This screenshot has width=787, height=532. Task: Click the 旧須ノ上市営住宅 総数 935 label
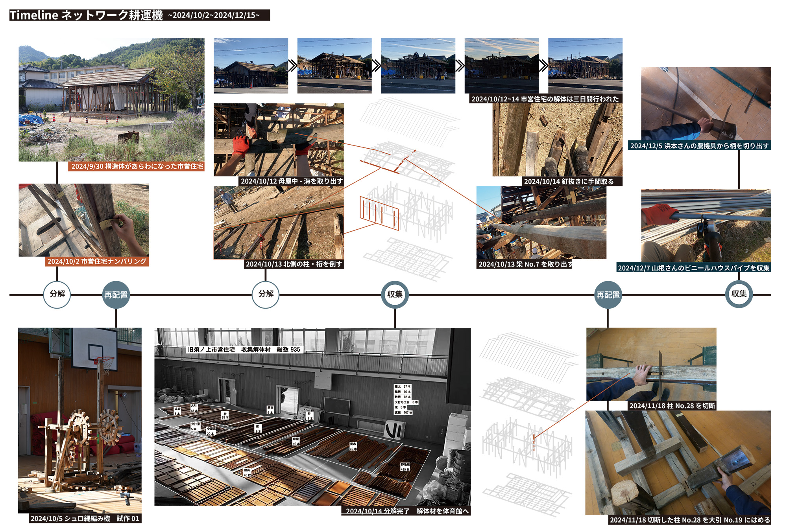coord(244,350)
